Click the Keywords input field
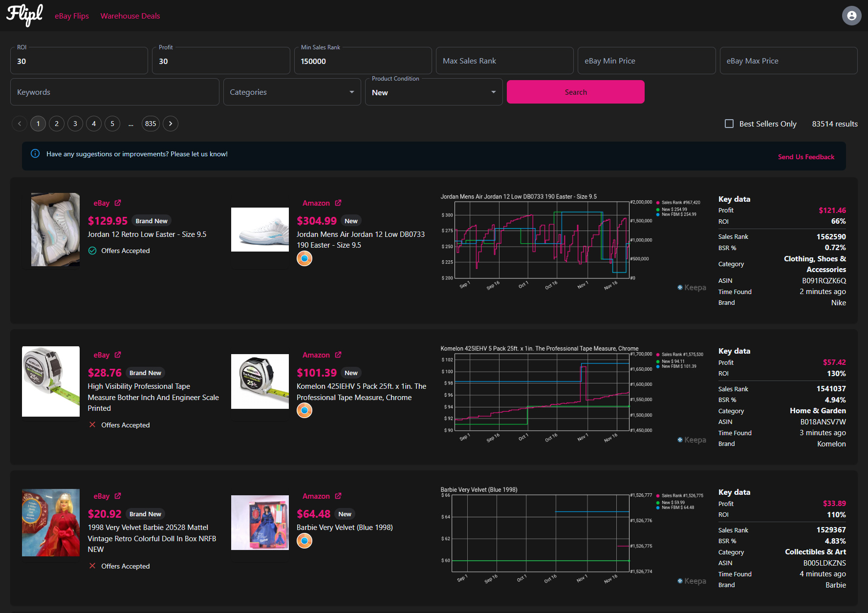This screenshot has width=868, height=613. (115, 92)
